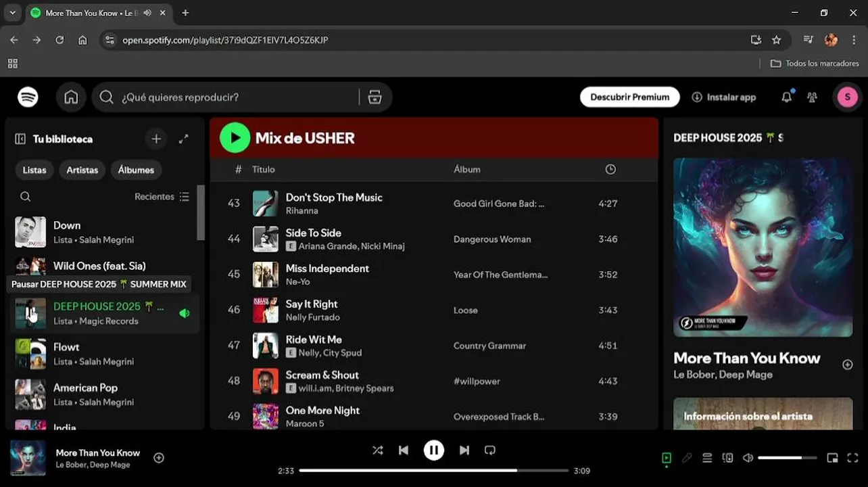Click the search magnifier icon in top bar
The image size is (868, 487).
[x=106, y=97]
